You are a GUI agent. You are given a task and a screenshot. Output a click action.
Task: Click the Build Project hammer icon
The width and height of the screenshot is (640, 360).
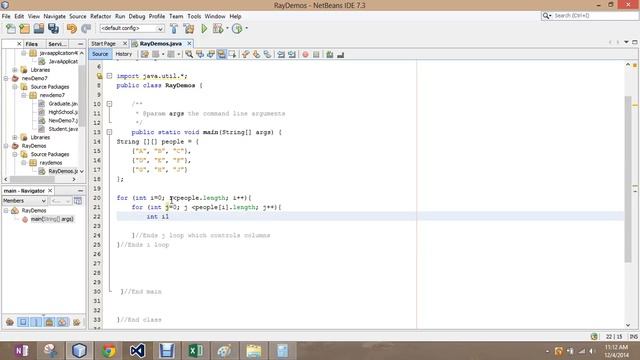(174, 29)
